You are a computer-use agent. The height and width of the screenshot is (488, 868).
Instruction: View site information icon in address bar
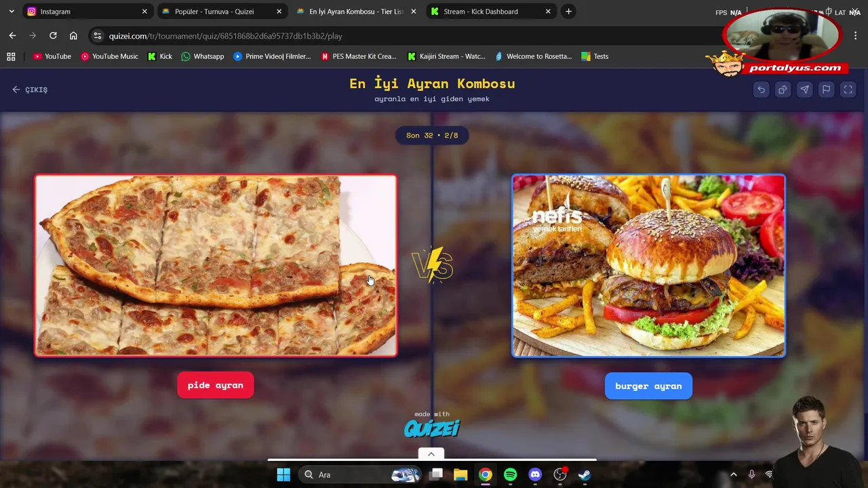98,36
